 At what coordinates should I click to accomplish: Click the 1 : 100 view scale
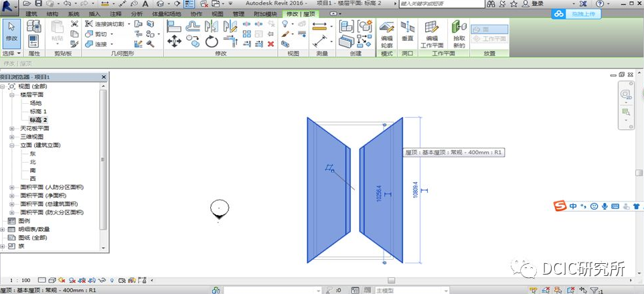20,281
